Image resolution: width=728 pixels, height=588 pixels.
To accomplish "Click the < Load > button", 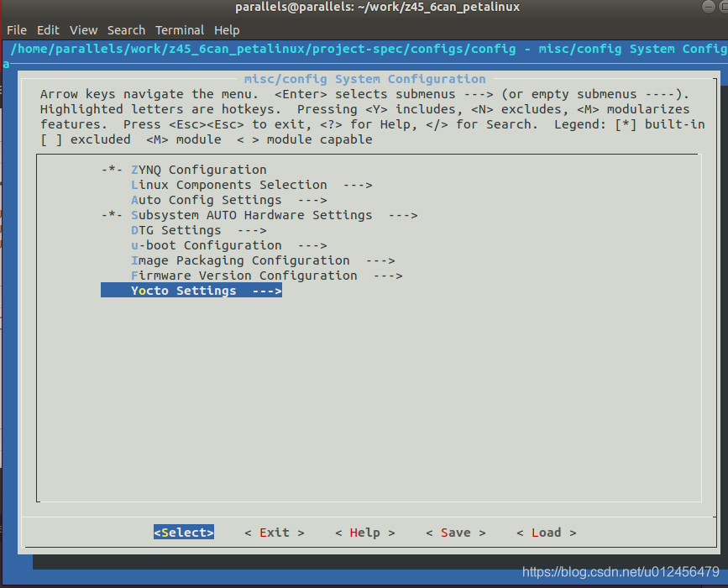I will (x=547, y=533).
